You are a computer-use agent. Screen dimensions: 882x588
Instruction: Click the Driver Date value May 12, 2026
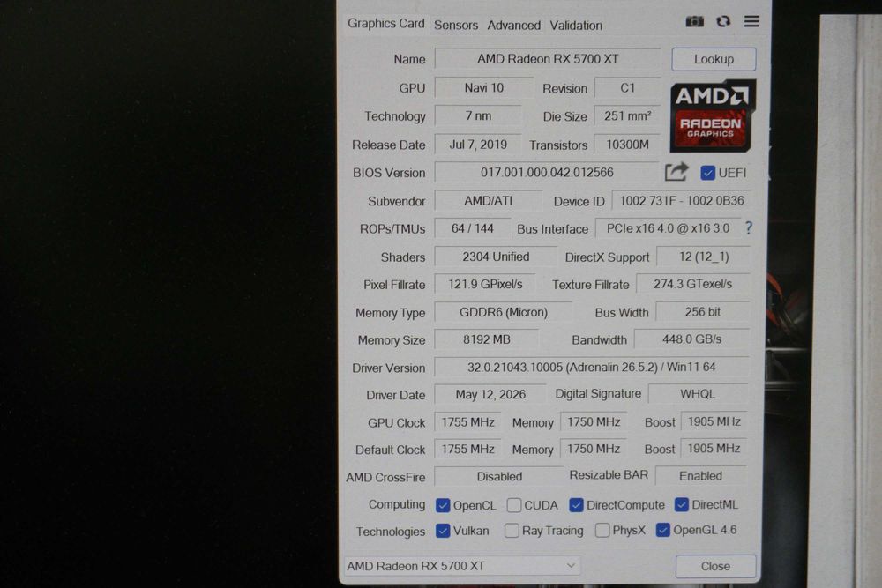pyautogui.click(x=490, y=394)
